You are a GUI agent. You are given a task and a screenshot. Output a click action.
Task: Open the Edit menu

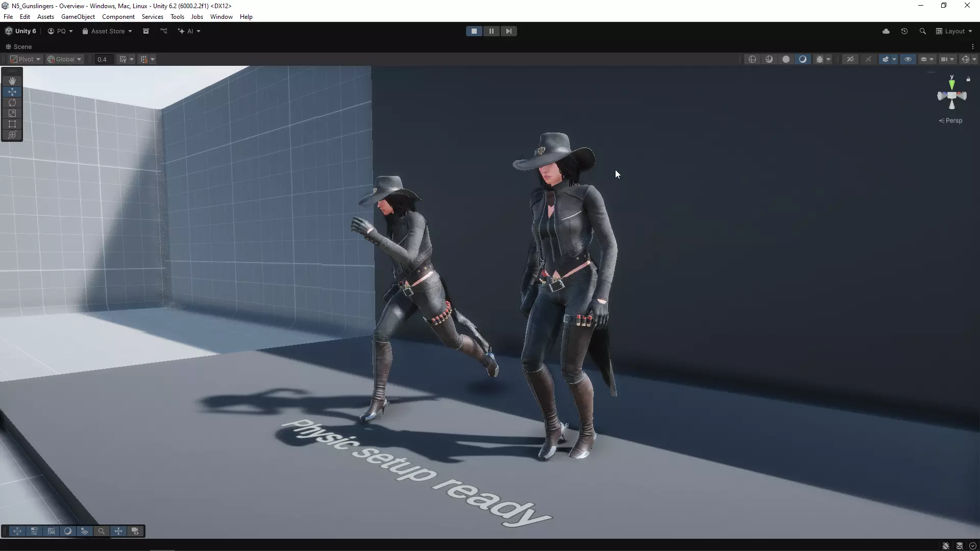[x=25, y=17]
